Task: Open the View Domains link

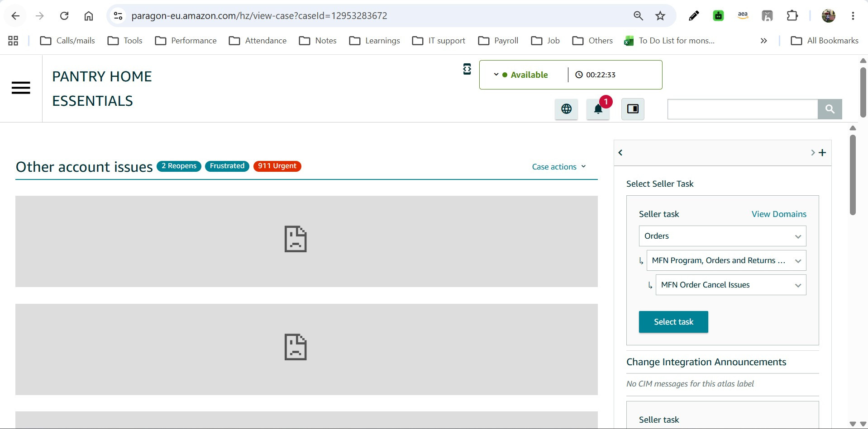Action: 779,214
